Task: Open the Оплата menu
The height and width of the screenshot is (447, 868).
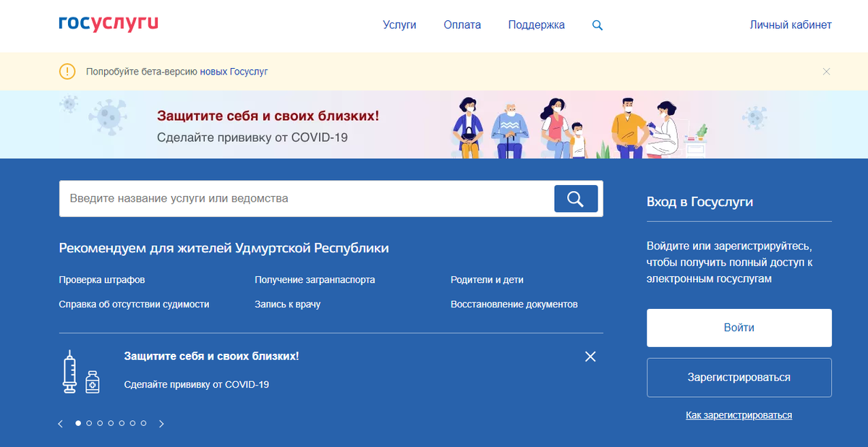Action: [462, 25]
